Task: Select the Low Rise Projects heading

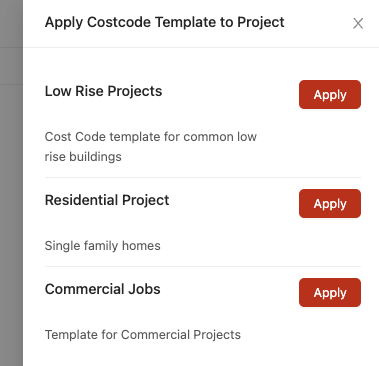Action: click(103, 91)
